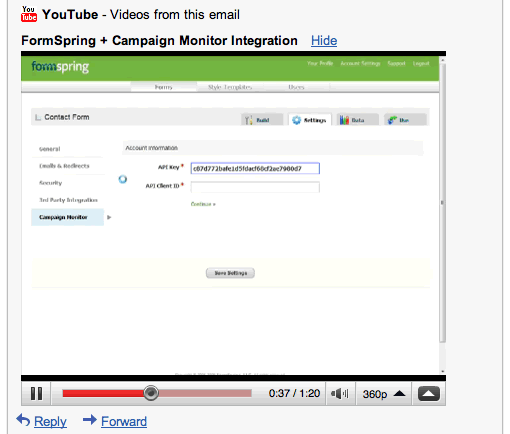This screenshot has height=434, width=510.
Task: Click the video page vertical scrollbar
Action: 443,202
